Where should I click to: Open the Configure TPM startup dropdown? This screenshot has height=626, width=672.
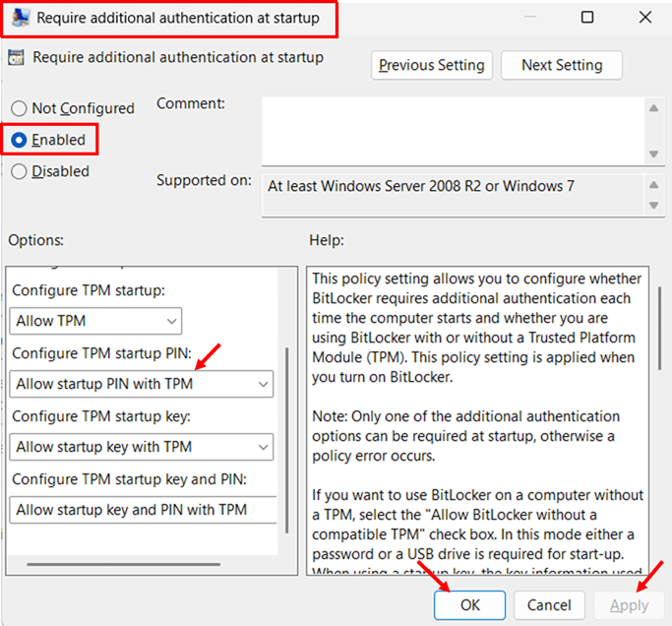point(96,321)
